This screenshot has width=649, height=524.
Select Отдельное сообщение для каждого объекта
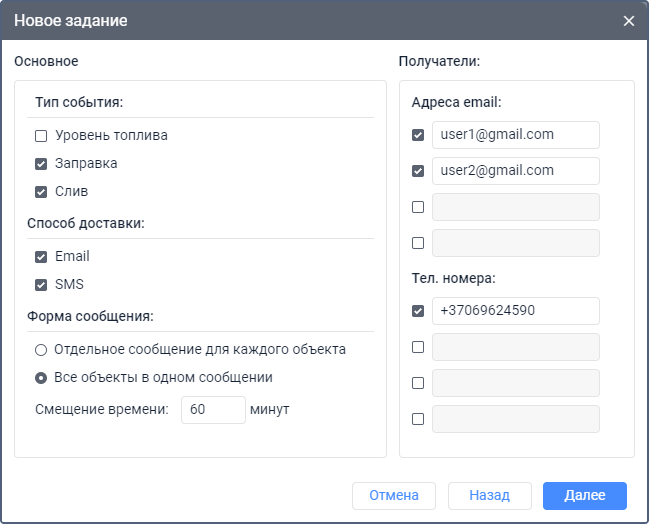(x=41, y=350)
